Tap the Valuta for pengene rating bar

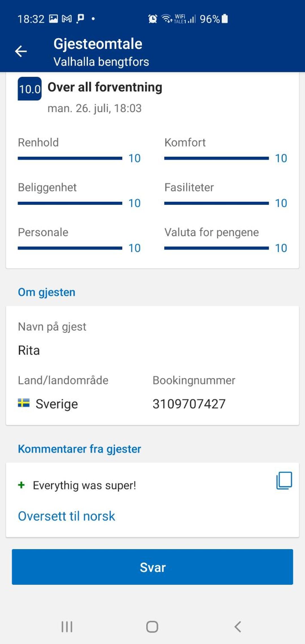[x=217, y=248]
